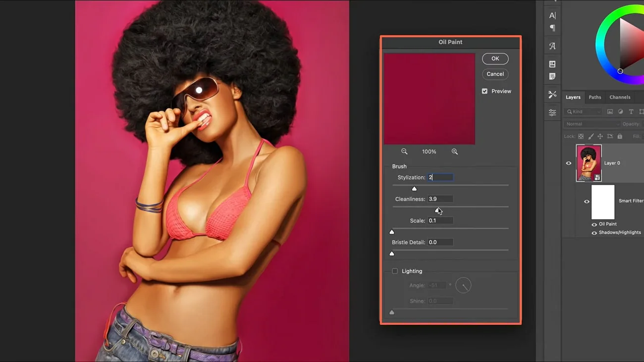This screenshot has width=644, height=362.
Task: Click the Stylization value field
Action: click(x=440, y=177)
